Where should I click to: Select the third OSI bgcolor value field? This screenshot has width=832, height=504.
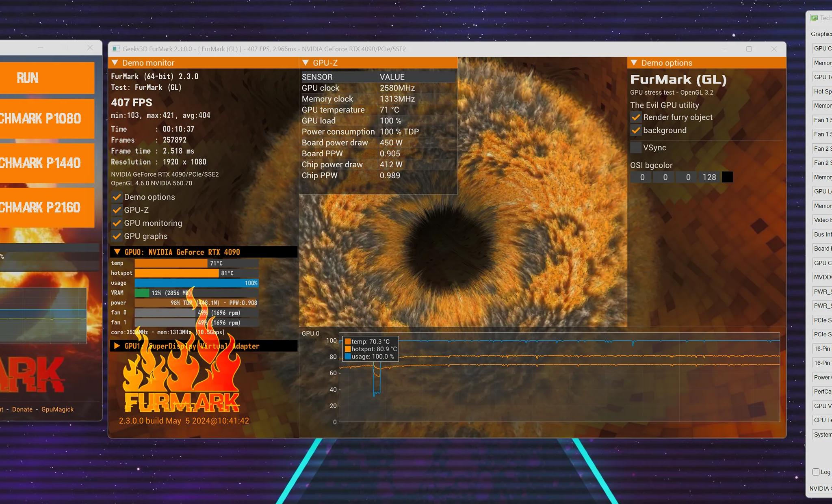[687, 177]
